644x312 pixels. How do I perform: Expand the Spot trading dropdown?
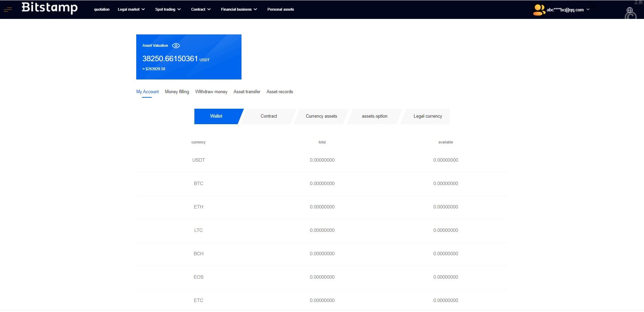168,9
